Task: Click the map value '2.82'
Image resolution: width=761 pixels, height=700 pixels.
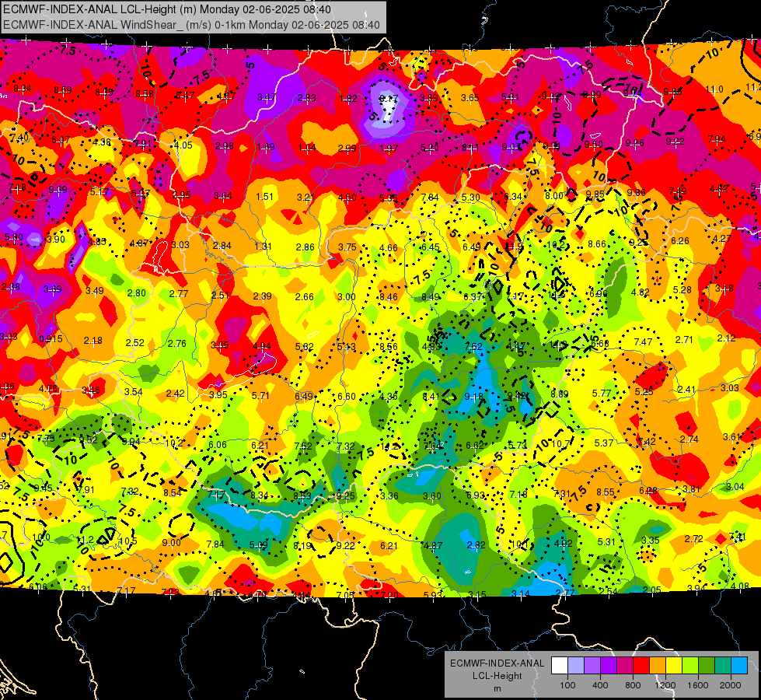Action: [x=476, y=545]
